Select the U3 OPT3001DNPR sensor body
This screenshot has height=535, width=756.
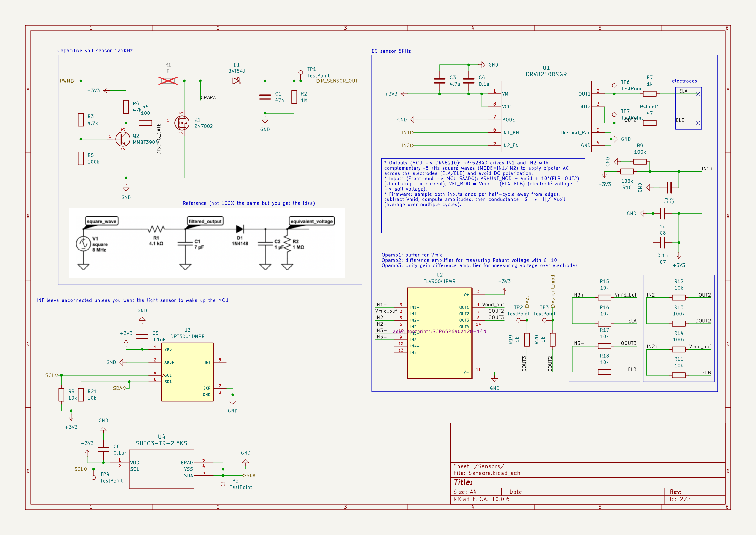point(187,372)
